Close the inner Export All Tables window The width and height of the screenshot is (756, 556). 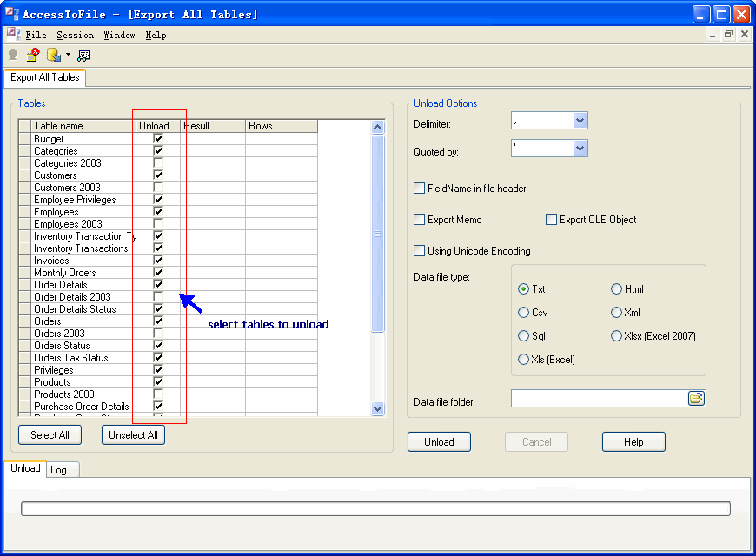click(745, 34)
